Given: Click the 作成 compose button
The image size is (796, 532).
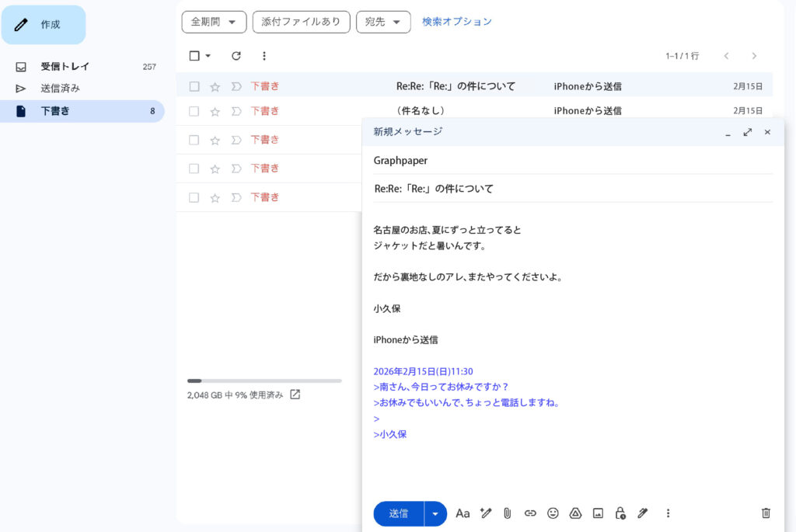Looking at the screenshot, I should coord(44,25).
